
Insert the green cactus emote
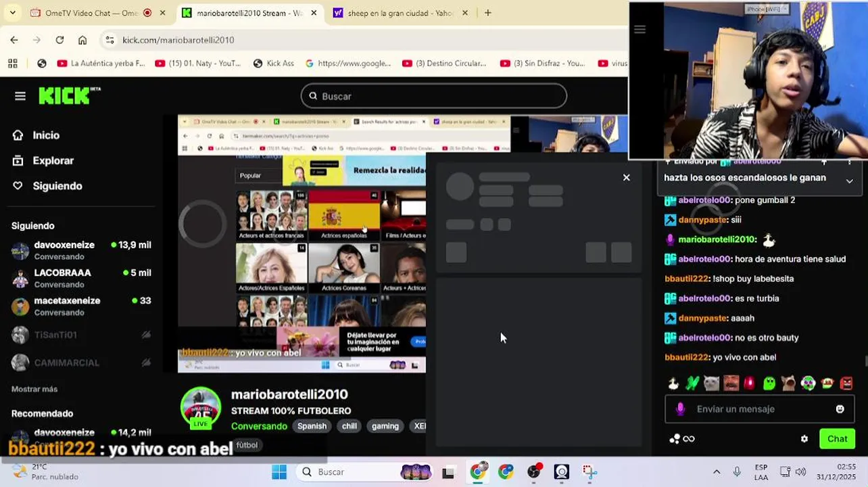692,384
